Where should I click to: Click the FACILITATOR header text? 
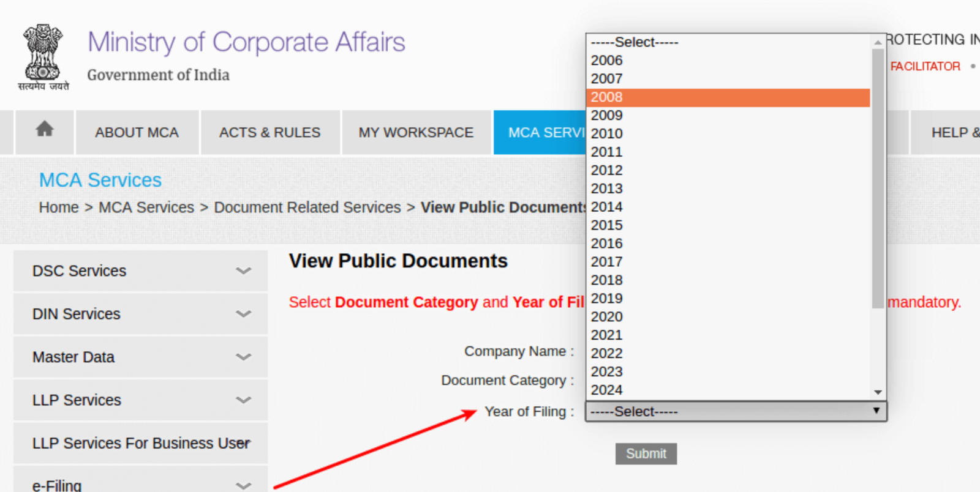click(925, 66)
